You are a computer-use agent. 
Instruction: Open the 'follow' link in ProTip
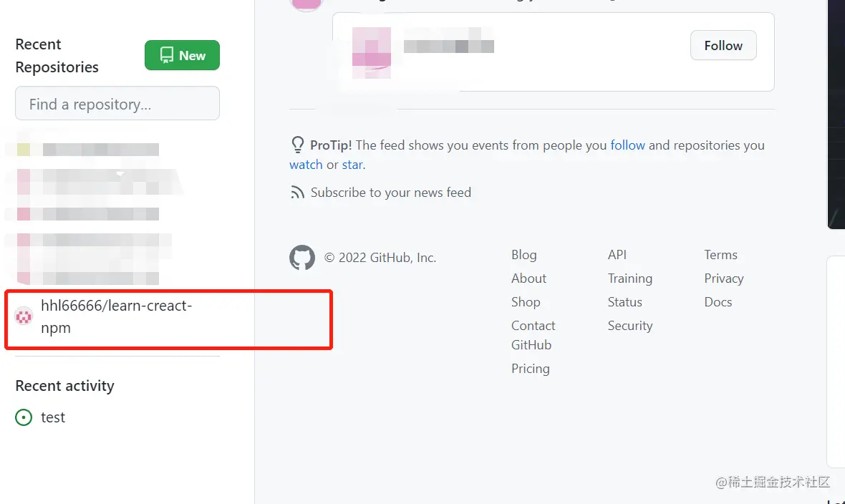pyautogui.click(x=627, y=145)
